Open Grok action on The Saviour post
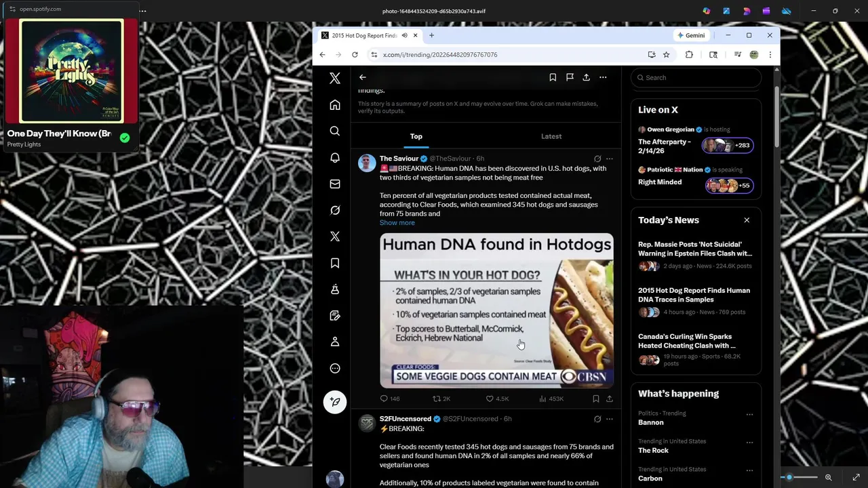 [x=597, y=159]
